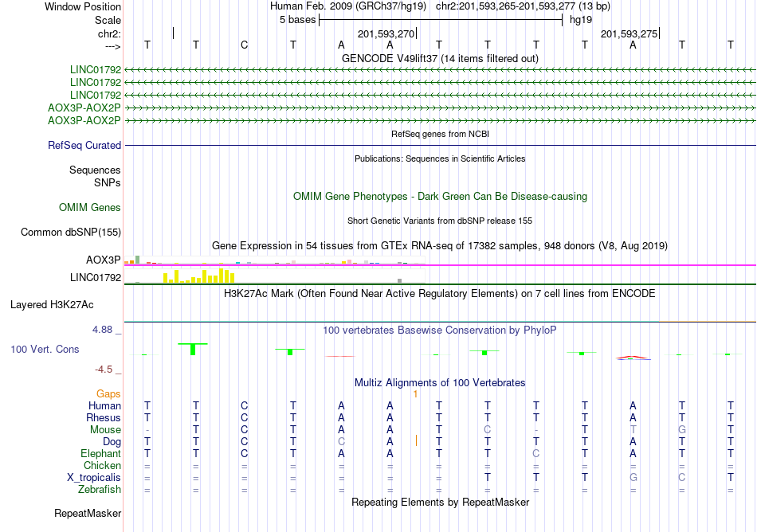Open 100 vertebrates PhyloP conservation title

(440, 330)
